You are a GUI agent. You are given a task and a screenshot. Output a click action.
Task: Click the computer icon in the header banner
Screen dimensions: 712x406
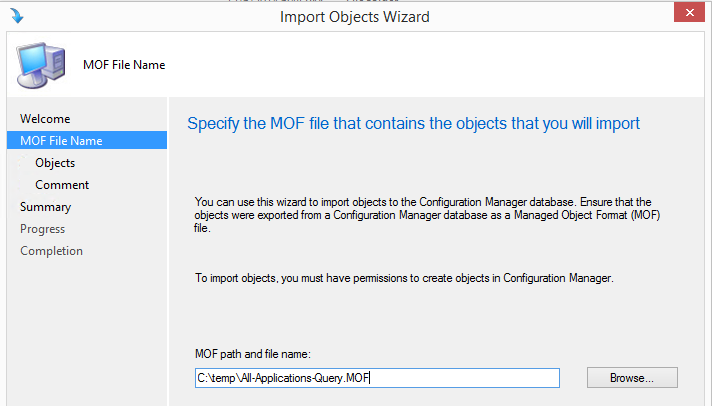coord(41,65)
